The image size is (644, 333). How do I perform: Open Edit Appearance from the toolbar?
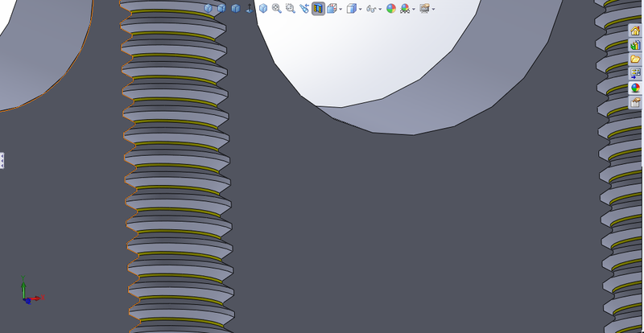pyautogui.click(x=391, y=9)
